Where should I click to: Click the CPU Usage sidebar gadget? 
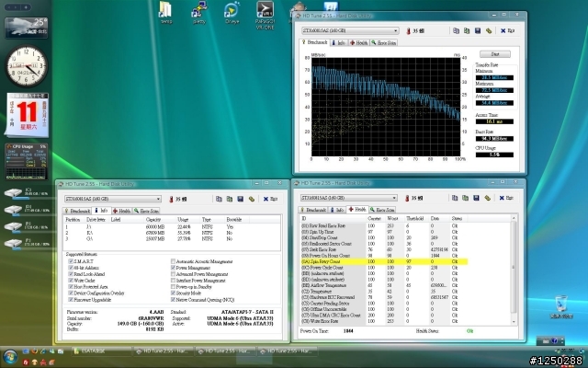coord(27,162)
